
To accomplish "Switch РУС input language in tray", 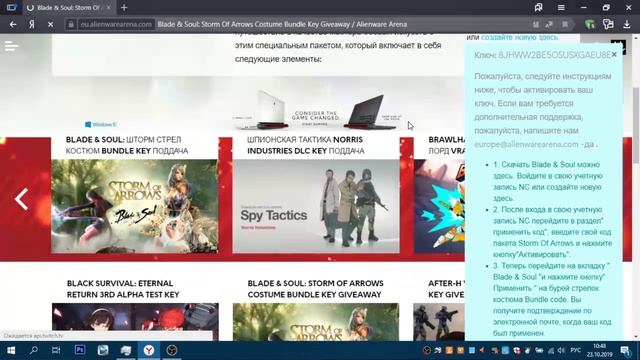I will 576,350.
